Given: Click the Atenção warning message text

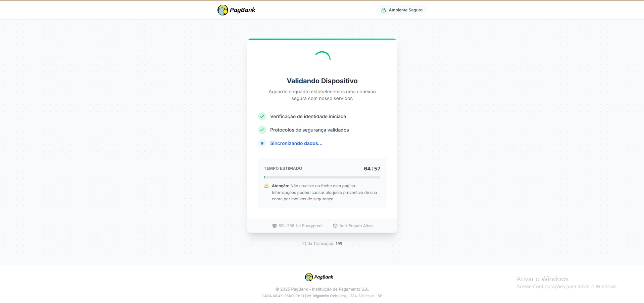Looking at the screenshot, I should (x=324, y=193).
